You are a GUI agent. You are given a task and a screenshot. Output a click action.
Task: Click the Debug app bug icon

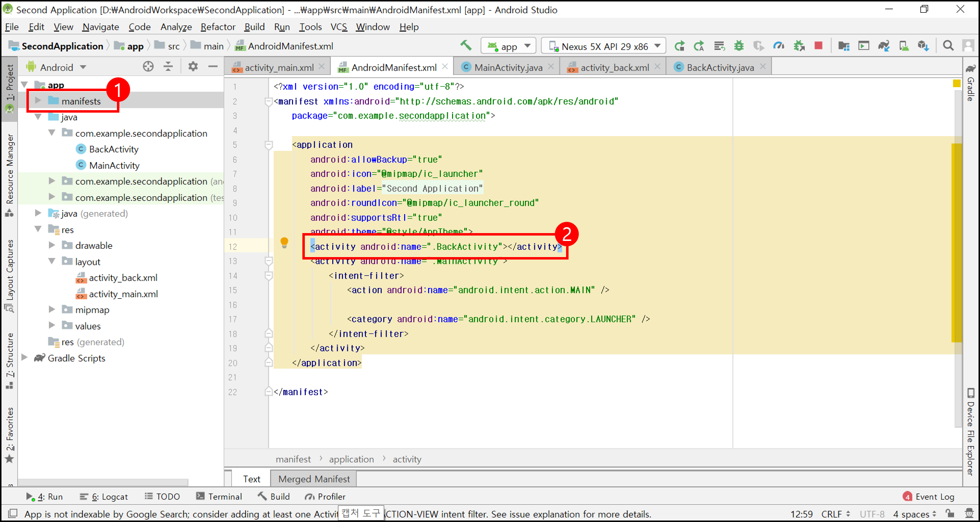click(x=739, y=46)
